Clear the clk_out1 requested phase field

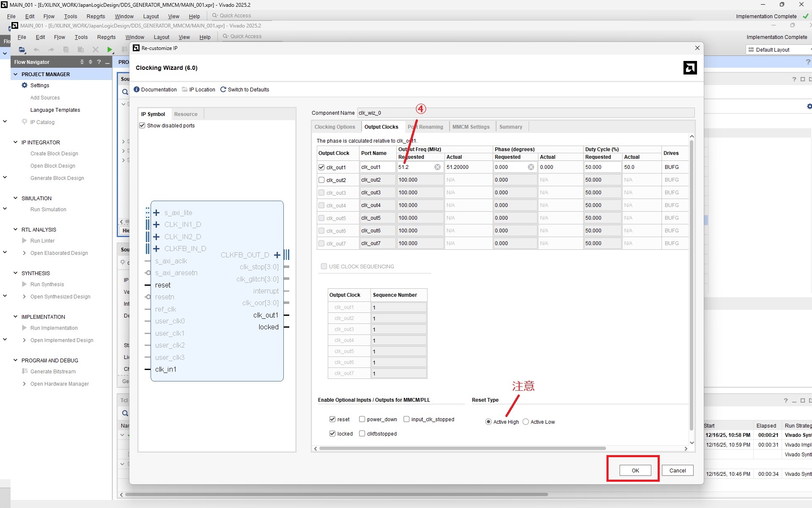coord(531,167)
